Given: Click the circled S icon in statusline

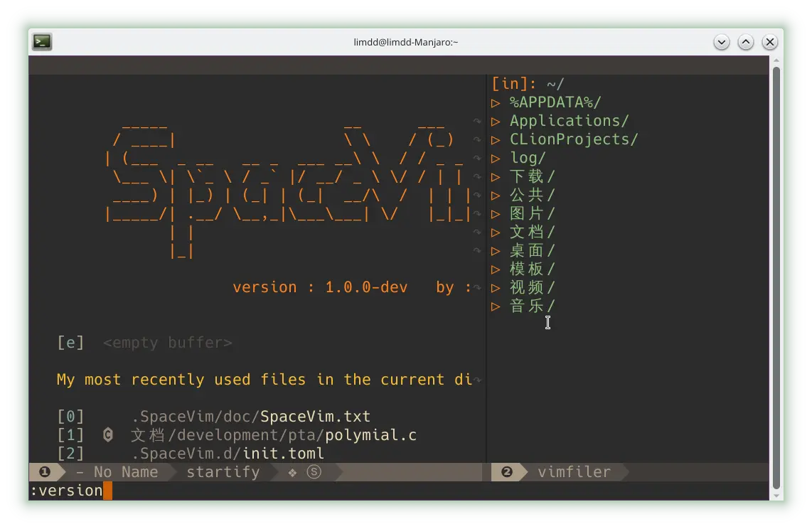Looking at the screenshot, I should [314, 472].
